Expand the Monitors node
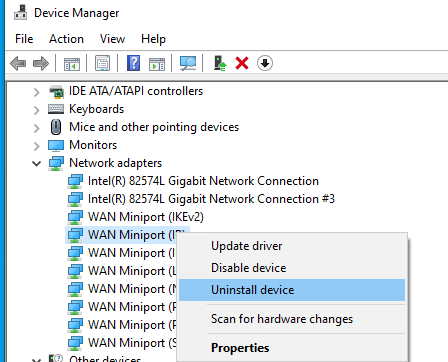This screenshot has width=448, height=362. point(36,146)
